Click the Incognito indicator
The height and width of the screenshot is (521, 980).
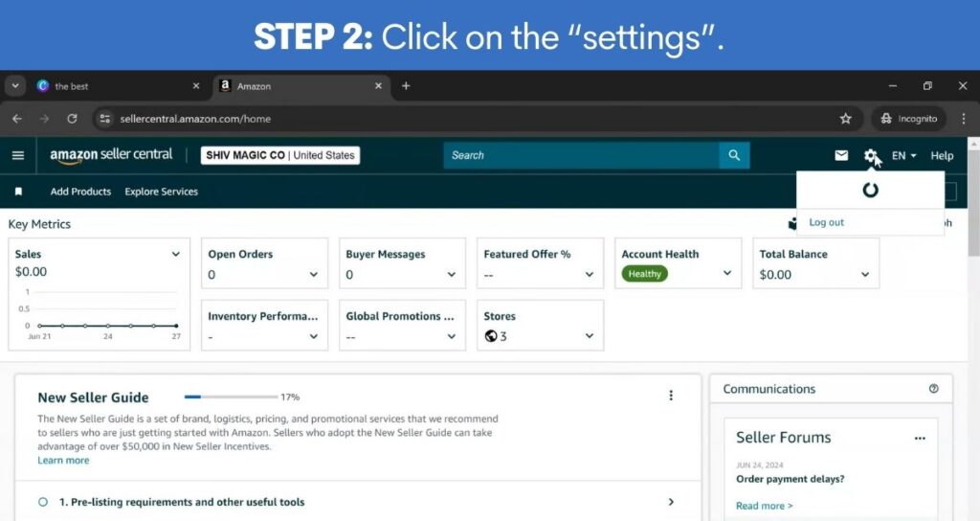pyautogui.click(x=909, y=118)
